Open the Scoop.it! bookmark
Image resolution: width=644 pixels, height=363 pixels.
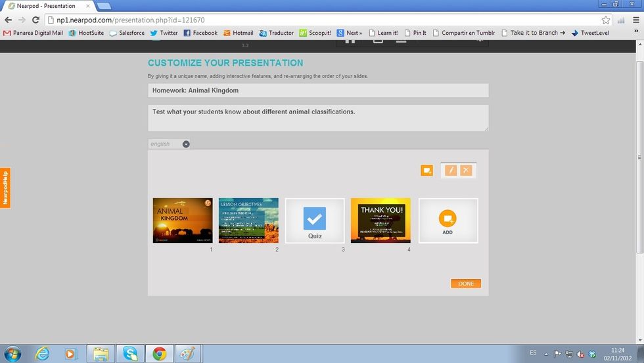pyautogui.click(x=315, y=33)
